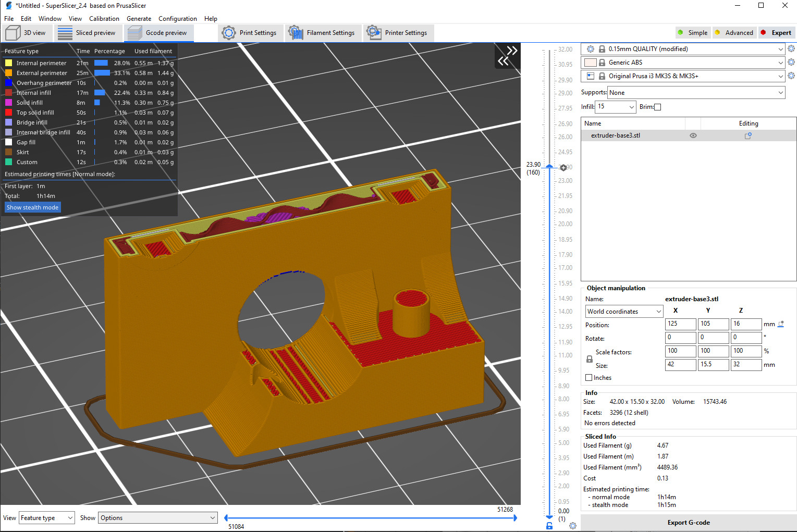Click Show stealth mode button
797x532 pixels.
point(32,207)
